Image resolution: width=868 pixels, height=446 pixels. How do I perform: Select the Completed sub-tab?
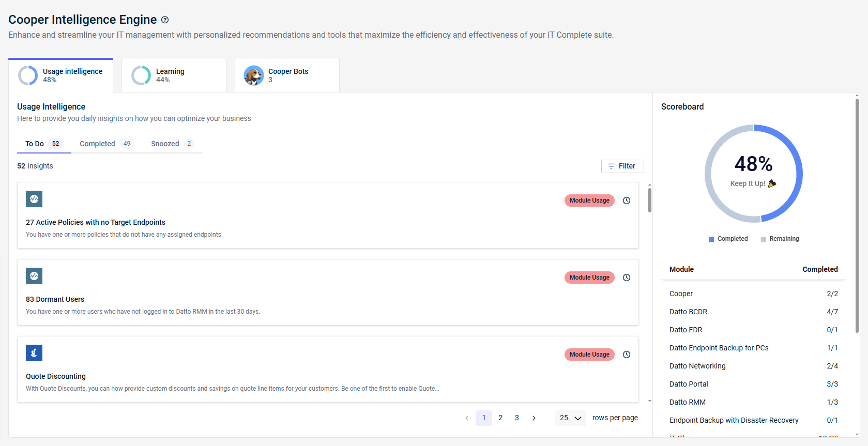[x=106, y=144]
